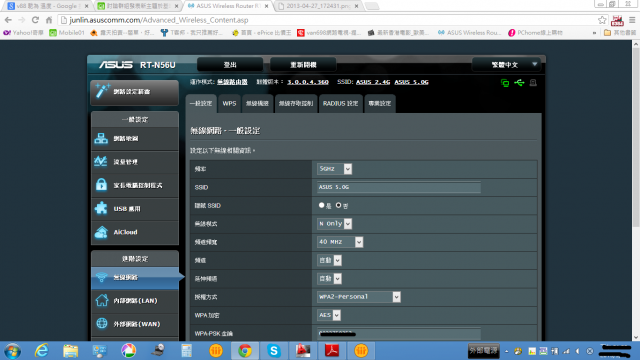Launch Internet Explorer from the taskbar
The image size is (640, 360).
[x=42, y=351]
